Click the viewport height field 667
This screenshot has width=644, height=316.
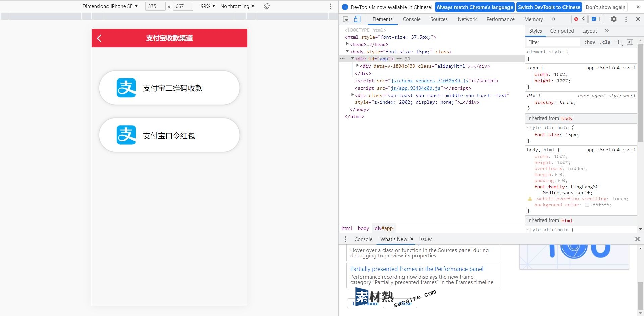click(183, 6)
